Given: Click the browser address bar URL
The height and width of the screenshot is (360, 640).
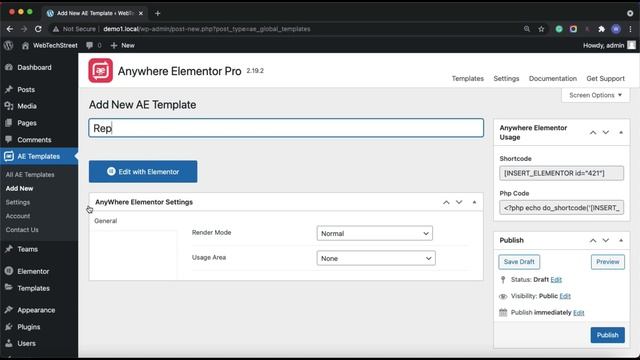Looking at the screenshot, I should point(207,29).
